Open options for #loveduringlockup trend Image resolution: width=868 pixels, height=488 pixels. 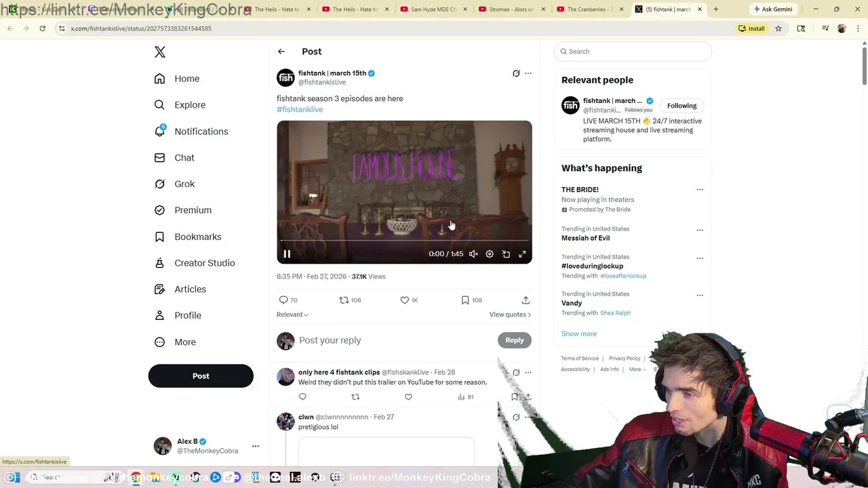click(700, 258)
